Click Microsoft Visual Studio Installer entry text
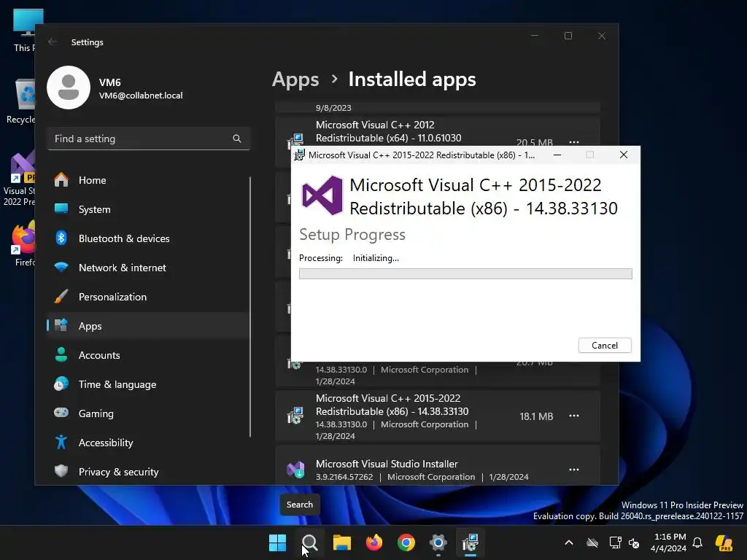 point(387,464)
